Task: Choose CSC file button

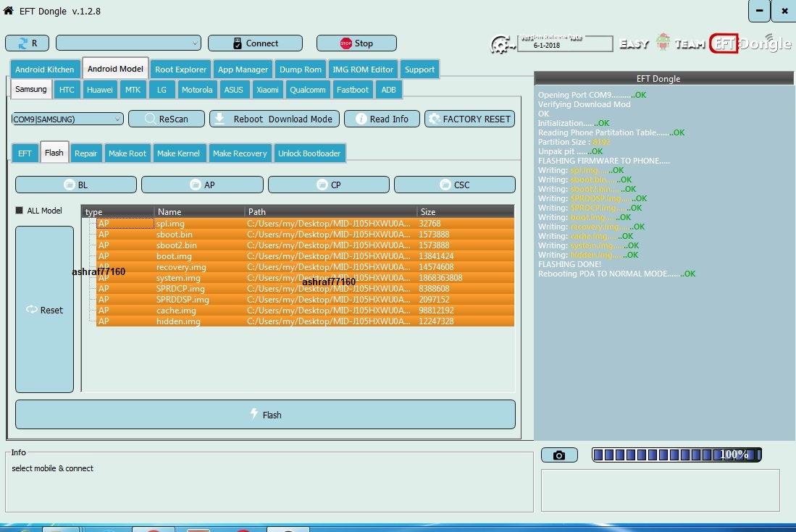Action: (454, 185)
